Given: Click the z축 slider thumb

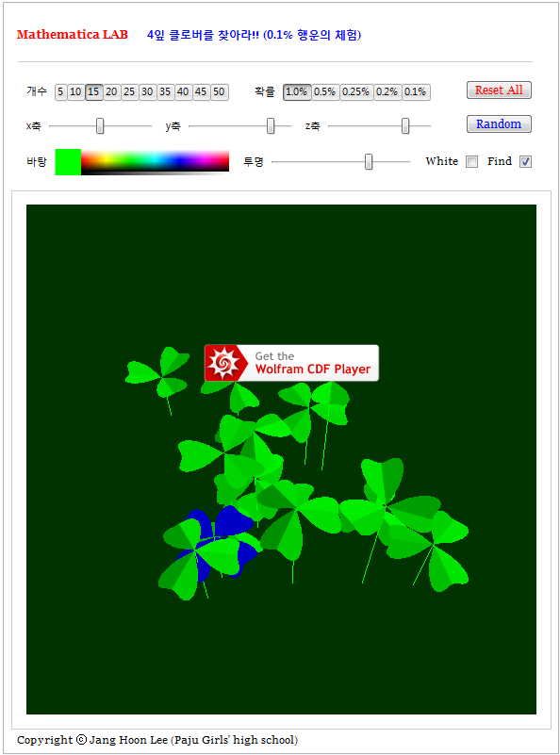Looking at the screenshot, I should click(x=405, y=126).
